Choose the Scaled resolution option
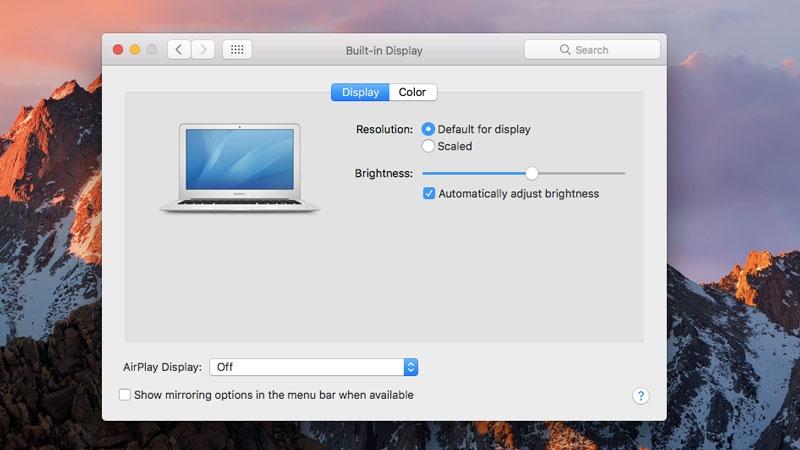The width and height of the screenshot is (800, 450). tap(428, 146)
